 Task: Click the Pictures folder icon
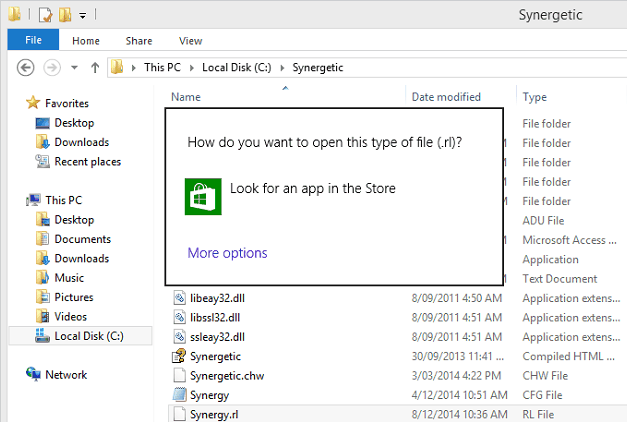(x=42, y=297)
